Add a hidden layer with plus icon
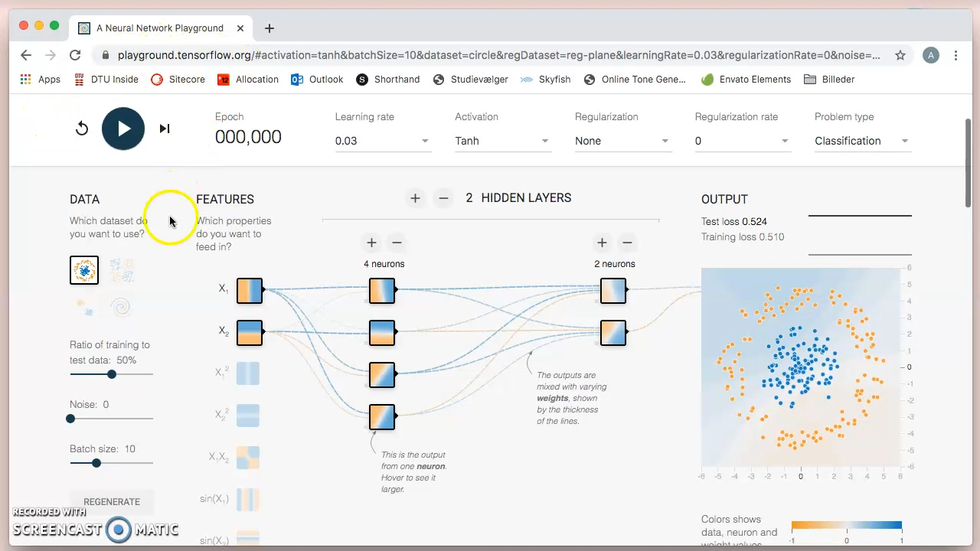The height and width of the screenshot is (551, 980). coord(415,198)
